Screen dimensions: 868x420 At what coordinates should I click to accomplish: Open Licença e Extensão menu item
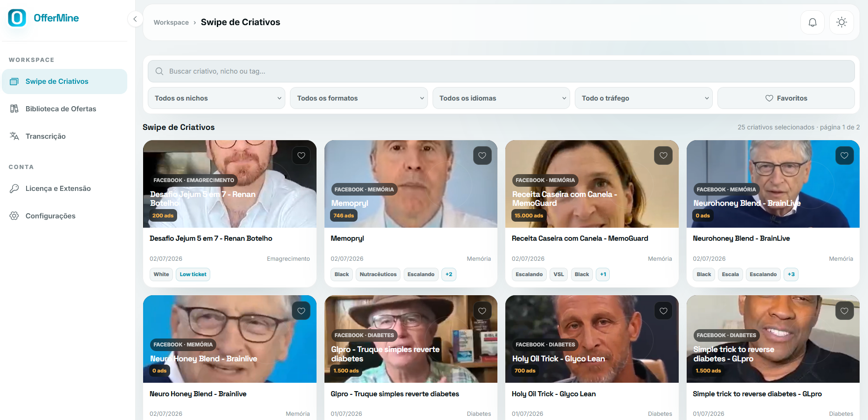[x=64, y=188]
